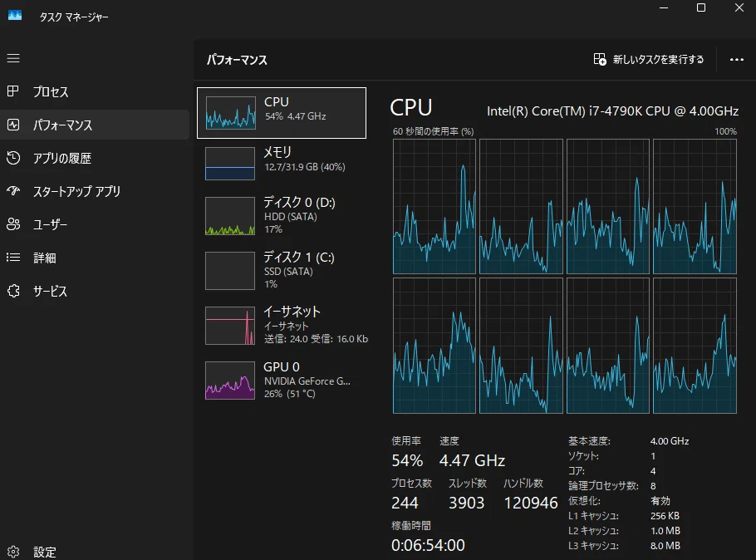Select パフォーマンス in the sidebar
Screen dimensions: 756x560
(95, 125)
